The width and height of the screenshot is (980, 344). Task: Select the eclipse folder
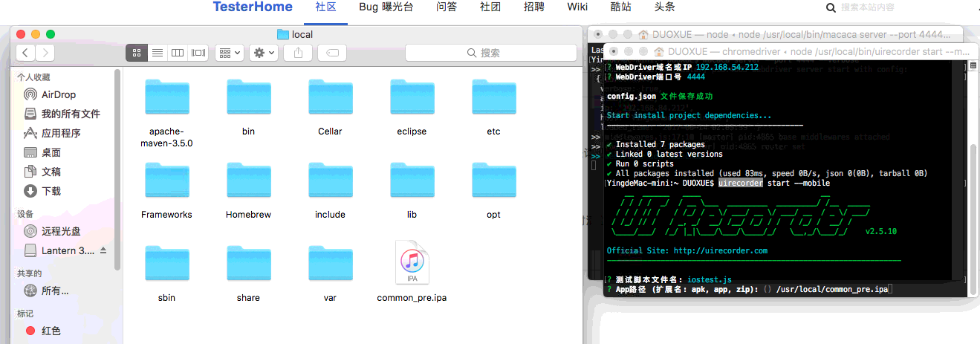coord(412,97)
